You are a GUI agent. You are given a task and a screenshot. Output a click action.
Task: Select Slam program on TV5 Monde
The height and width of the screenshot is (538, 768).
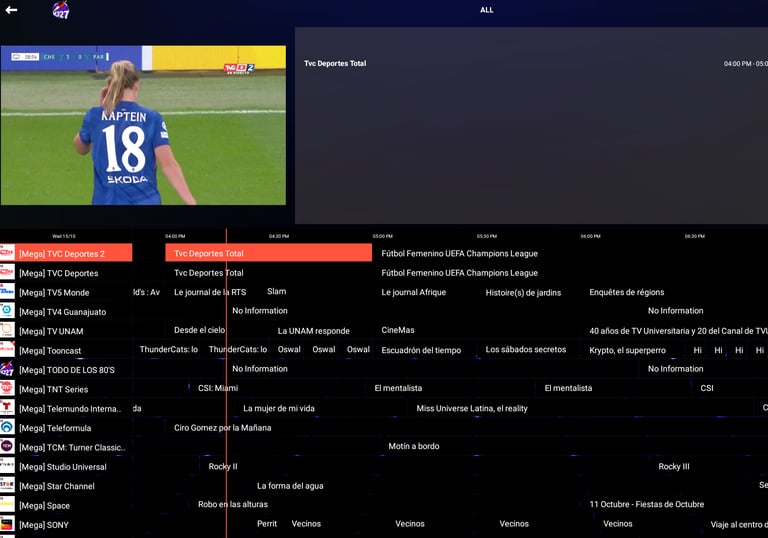point(277,292)
